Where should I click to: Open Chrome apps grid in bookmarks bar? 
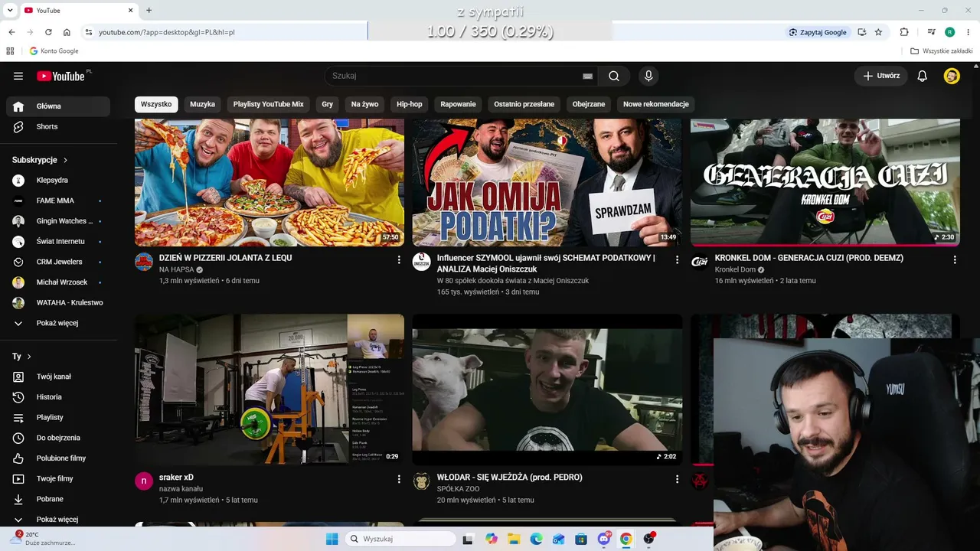(10, 51)
